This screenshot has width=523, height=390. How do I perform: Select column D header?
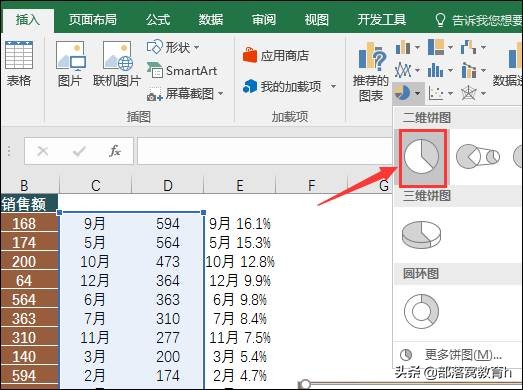(x=168, y=185)
